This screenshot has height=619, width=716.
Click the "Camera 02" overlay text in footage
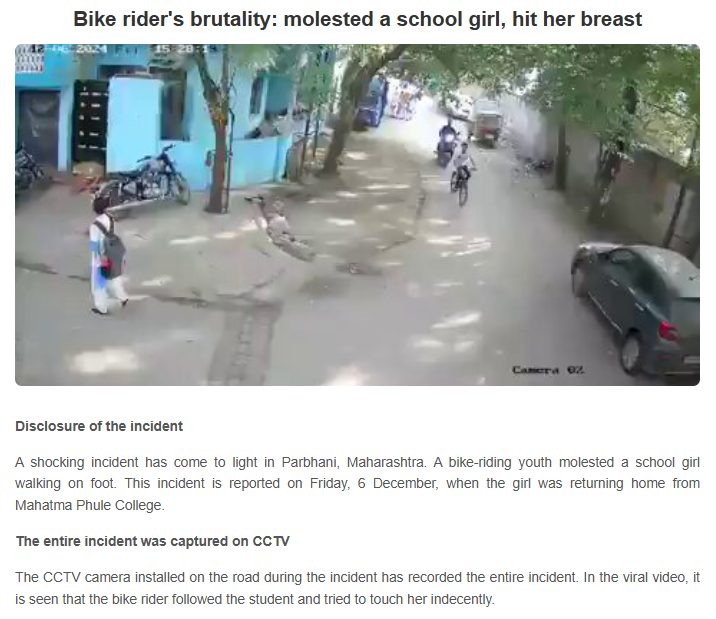pos(548,370)
